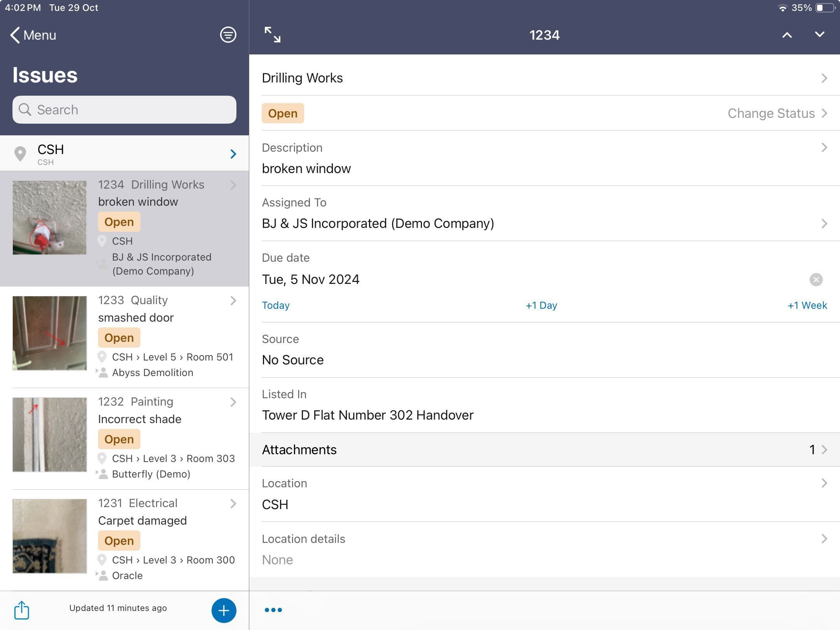Clear the due date with x icon

(x=816, y=280)
